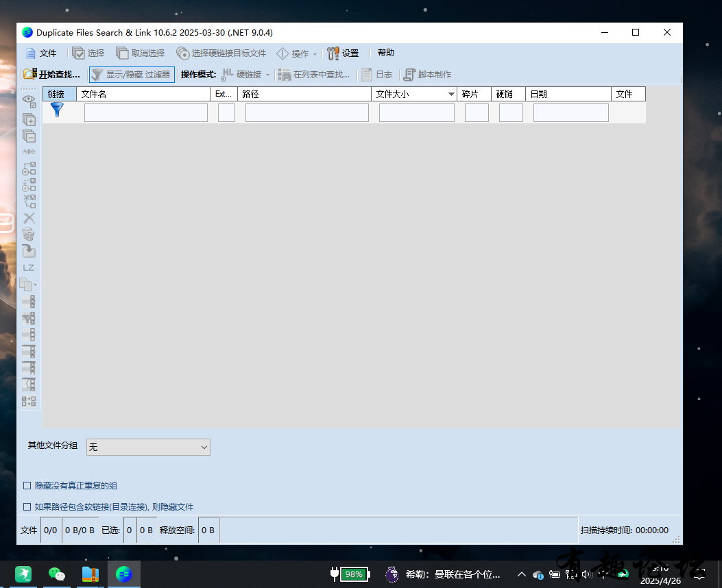The width and height of the screenshot is (722, 588).
Task: Click the recycle bin sidebar icon
Action: click(29, 234)
